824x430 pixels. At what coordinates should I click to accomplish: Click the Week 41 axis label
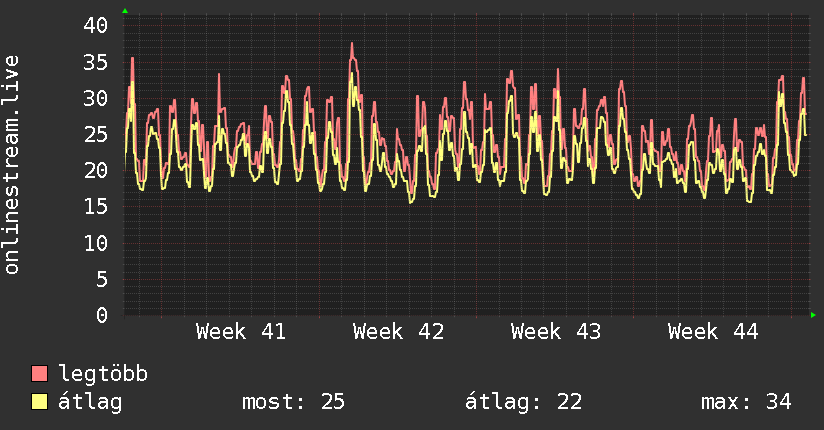point(241,332)
